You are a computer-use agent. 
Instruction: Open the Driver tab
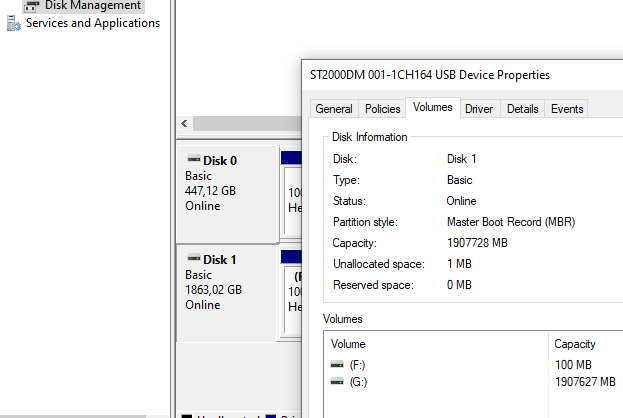click(479, 109)
